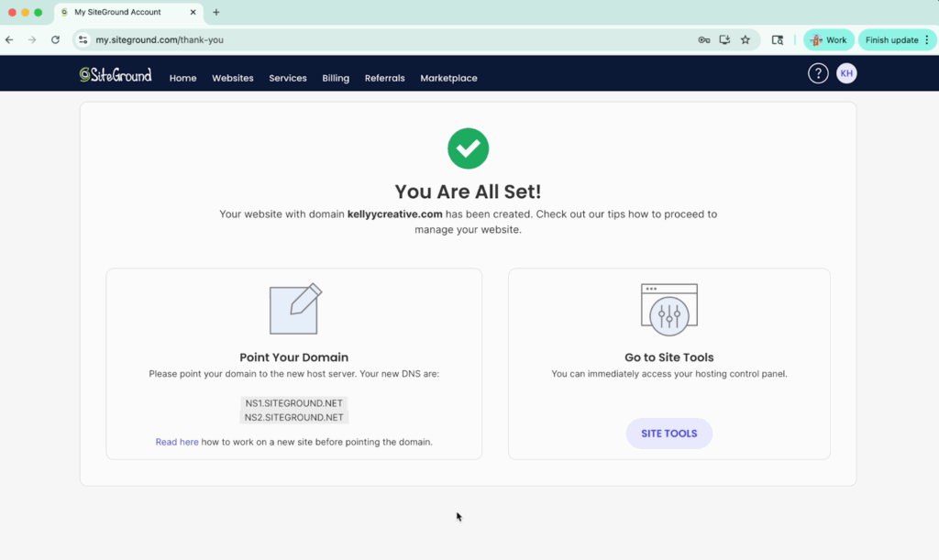This screenshot has height=560, width=939.
Task: View site information icon in address bar
Action: click(83, 40)
